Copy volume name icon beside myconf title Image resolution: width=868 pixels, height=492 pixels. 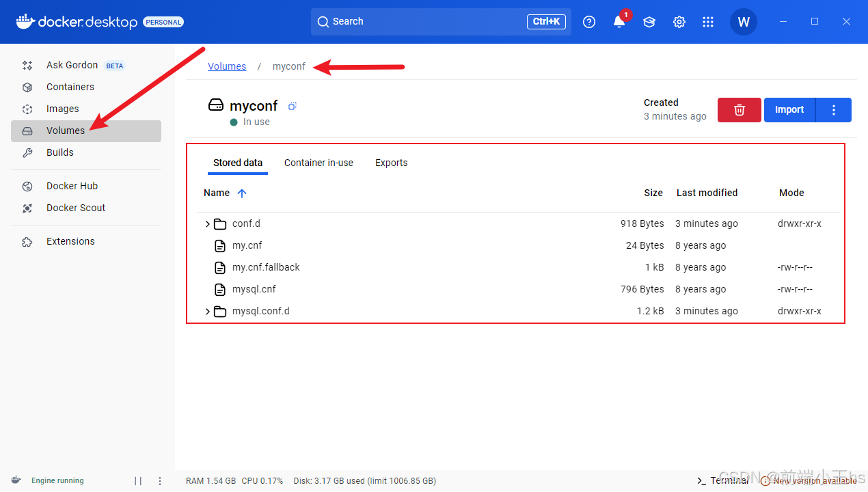click(292, 106)
